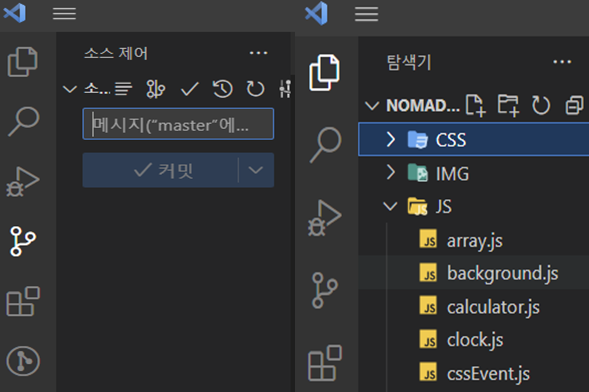This screenshot has height=392, width=589.
Task: Select the IMG folder row
Action: 474,173
